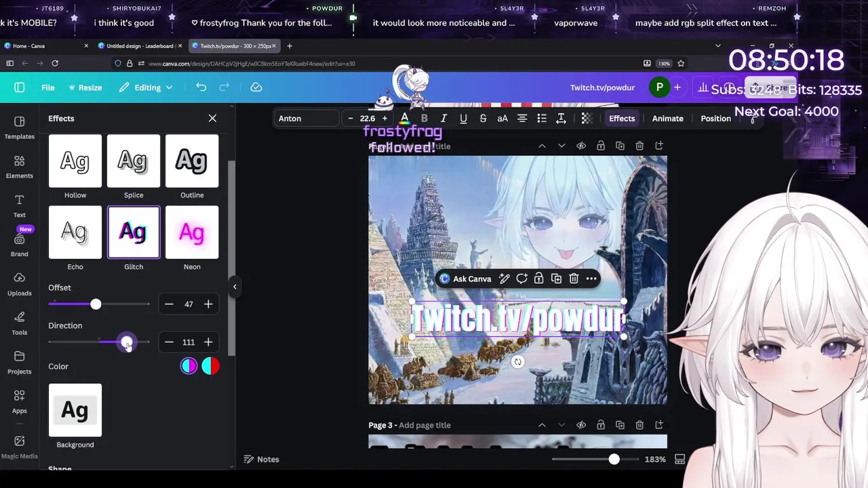The image size is (868, 488).
Task: Open the text color picker
Action: (405, 119)
